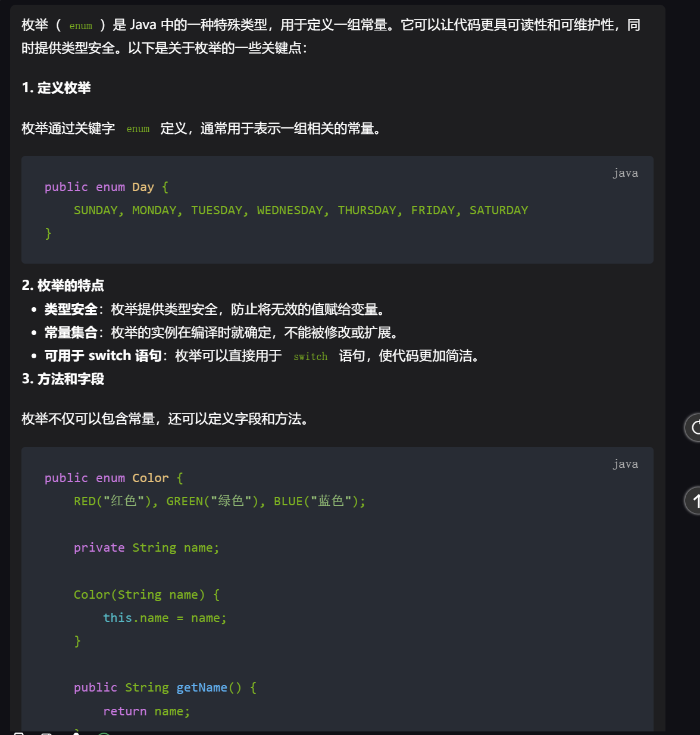Click the heading '3. 方法和字段'
The image size is (700, 735).
point(62,379)
